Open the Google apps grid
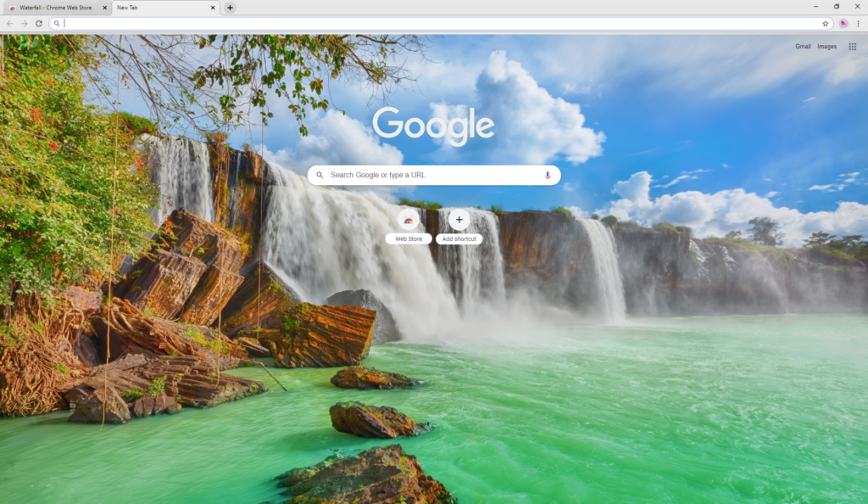The image size is (868, 504). 853,47
